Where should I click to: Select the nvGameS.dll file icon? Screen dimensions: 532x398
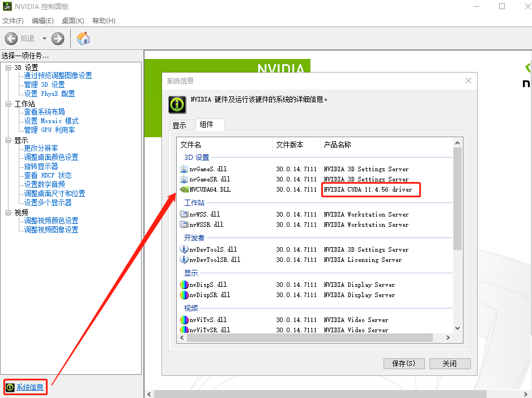coord(184,169)
